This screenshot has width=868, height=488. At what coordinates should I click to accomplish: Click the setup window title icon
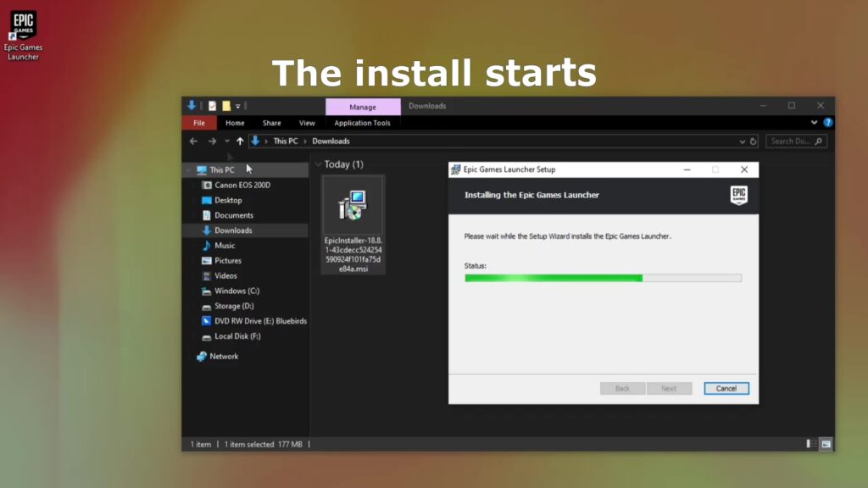pos(455,169)
